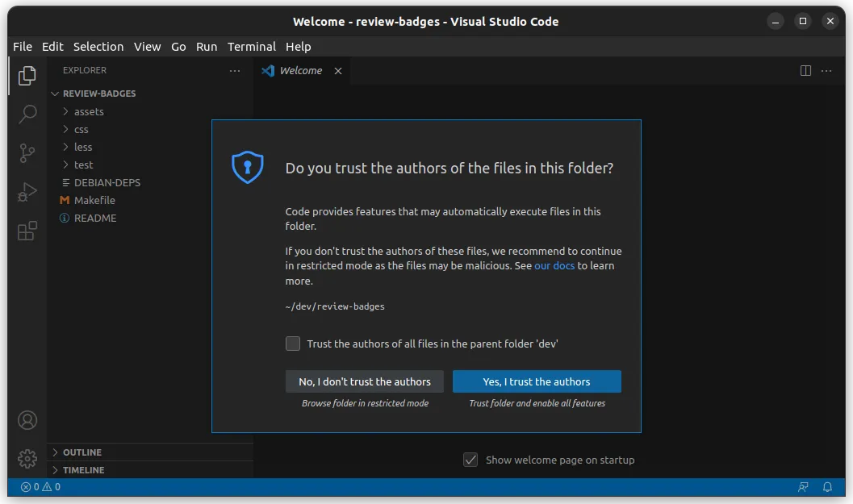Select the Welcome tab
This screenshot has height=504, width=853.
click(299, 71)
